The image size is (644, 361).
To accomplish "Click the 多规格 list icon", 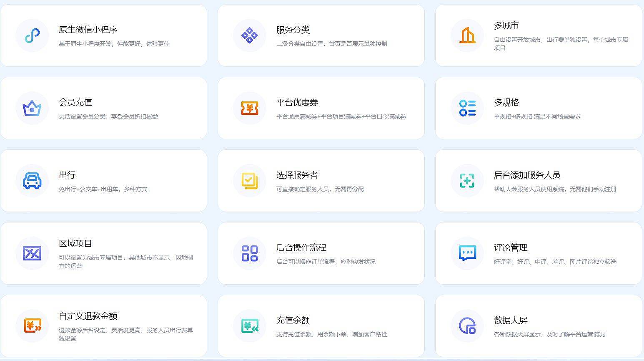I will pos(467,108).
